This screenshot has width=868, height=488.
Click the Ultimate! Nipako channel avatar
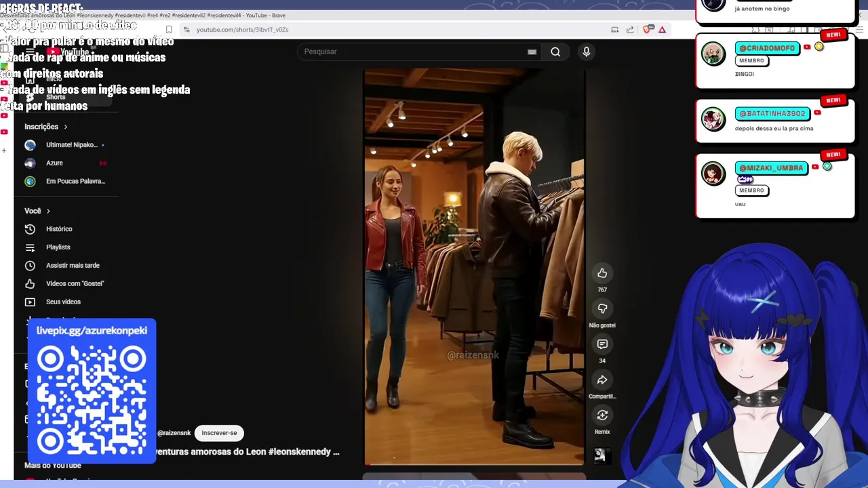(x=30, y=145)
